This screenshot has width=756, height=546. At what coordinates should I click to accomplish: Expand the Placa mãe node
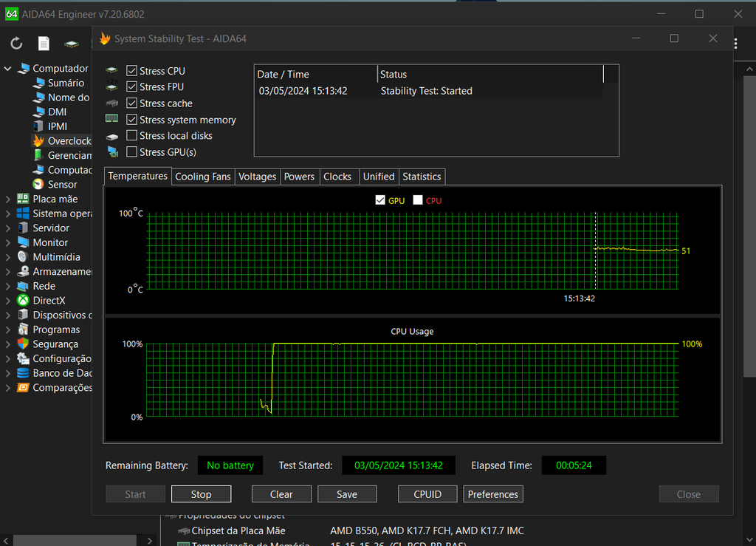pyautogui.click(x=7, y=199)
